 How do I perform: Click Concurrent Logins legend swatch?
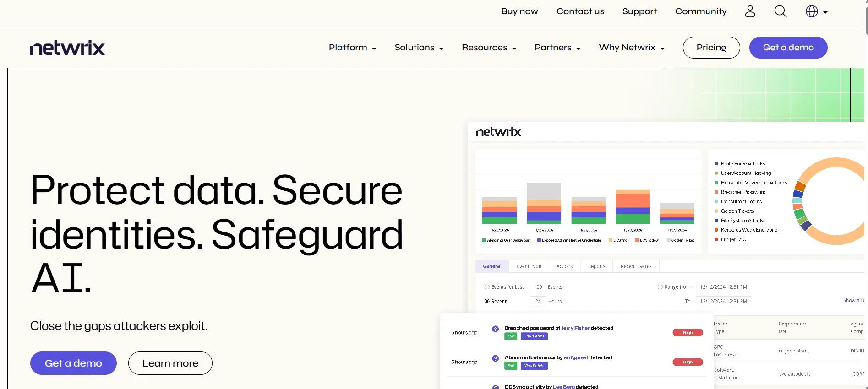tap(716, 201)
